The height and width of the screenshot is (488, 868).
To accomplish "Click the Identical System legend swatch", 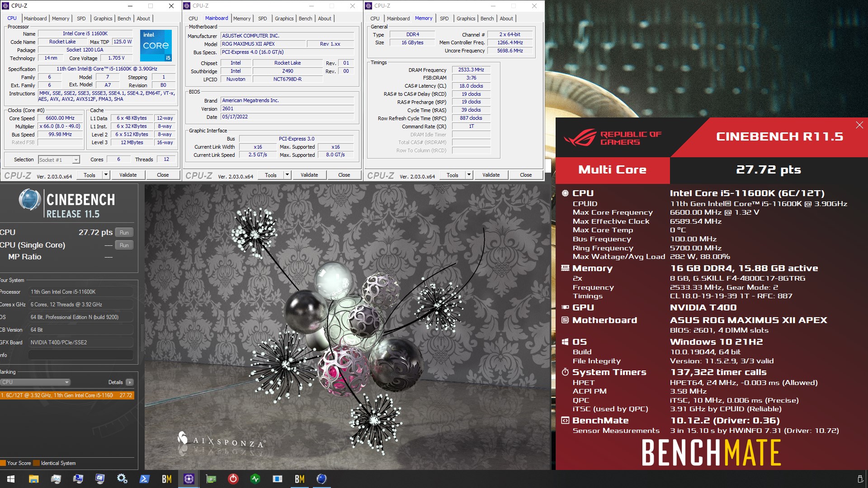I will click(x=37, y=463).
